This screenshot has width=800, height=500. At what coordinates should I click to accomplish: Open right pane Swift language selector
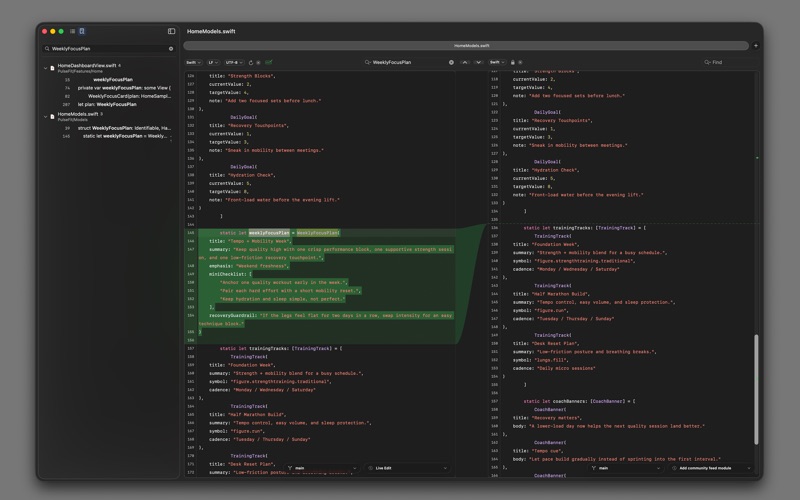click(x=497, y=62)
